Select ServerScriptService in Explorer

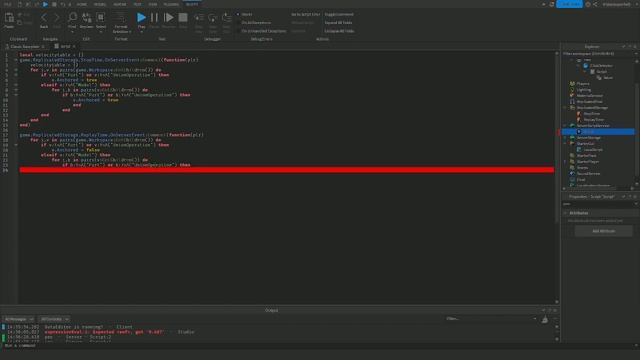point(593,126)
